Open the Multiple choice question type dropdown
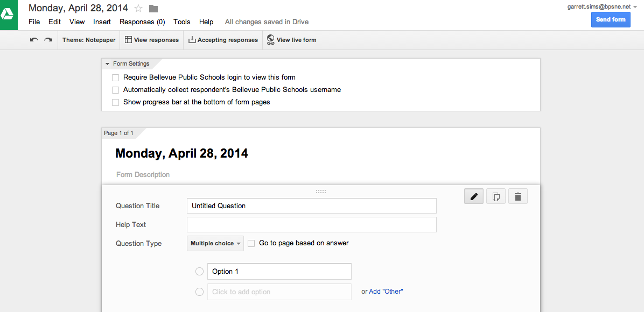Image resolution: width=644 pixels, height=312 pixels. [x=215, y=244]
